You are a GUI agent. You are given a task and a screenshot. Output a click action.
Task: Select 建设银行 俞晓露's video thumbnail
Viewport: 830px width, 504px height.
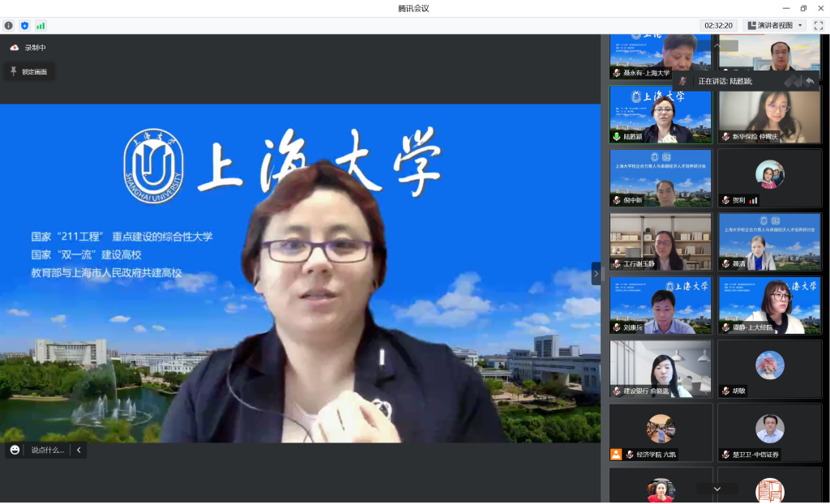pos(661,369)
